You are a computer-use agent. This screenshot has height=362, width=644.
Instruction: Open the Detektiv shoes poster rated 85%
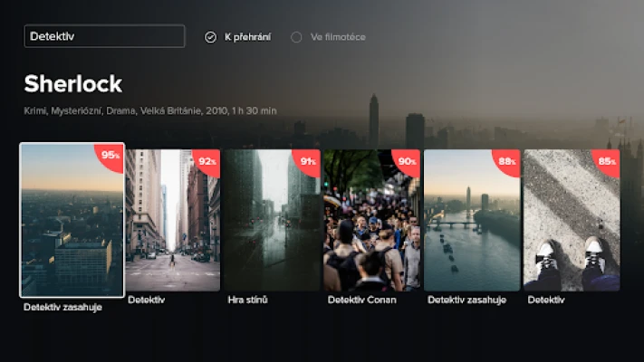[x=572, y=221]
